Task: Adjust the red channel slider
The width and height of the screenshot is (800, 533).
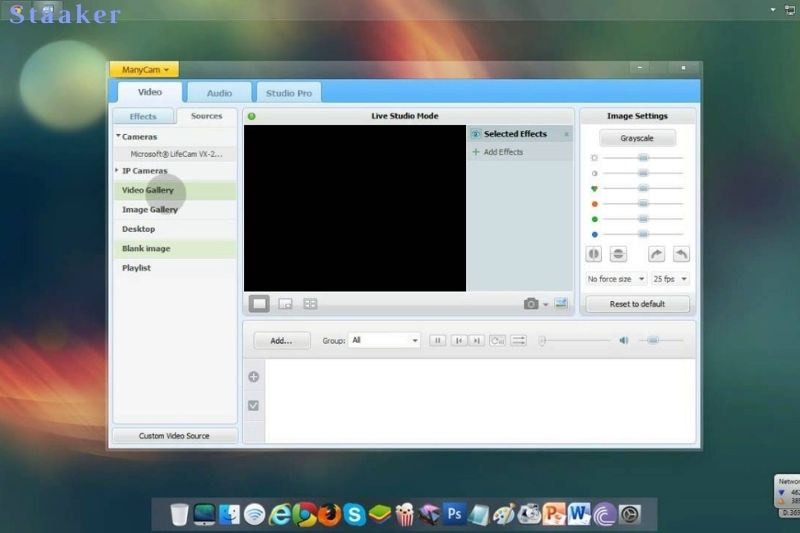Action: tap(643, 204)
